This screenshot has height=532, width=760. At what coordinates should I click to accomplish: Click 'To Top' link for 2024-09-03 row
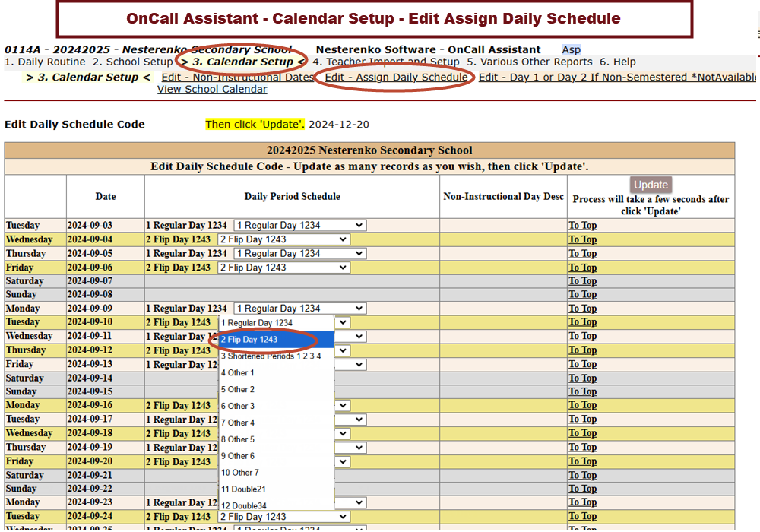click(582, 226)
